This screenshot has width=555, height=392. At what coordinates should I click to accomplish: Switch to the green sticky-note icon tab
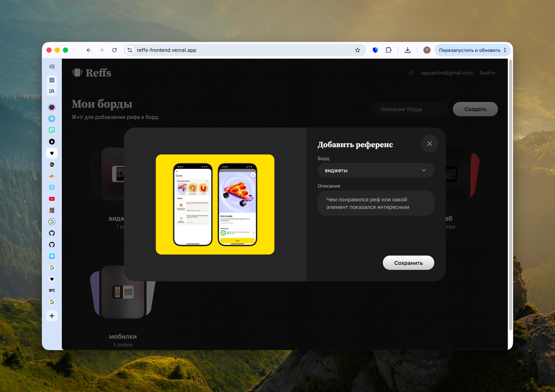tap(52, 130)
